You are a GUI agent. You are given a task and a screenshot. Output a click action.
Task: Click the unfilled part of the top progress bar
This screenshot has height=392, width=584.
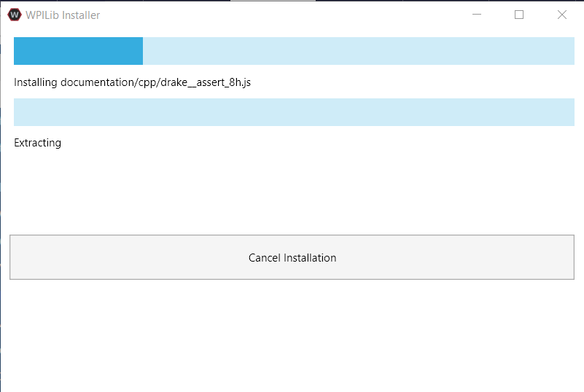coord(358,51)
